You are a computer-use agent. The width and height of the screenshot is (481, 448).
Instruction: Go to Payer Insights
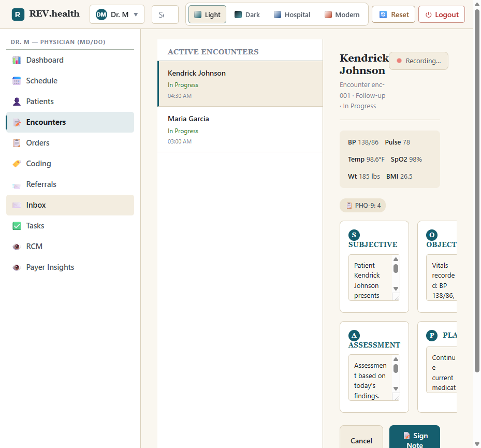point(70,267)
